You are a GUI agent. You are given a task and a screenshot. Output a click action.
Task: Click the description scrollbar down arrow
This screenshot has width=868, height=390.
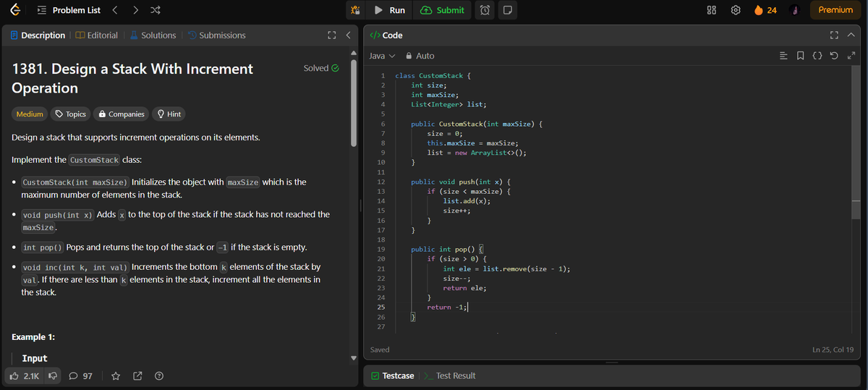point(354,358)
